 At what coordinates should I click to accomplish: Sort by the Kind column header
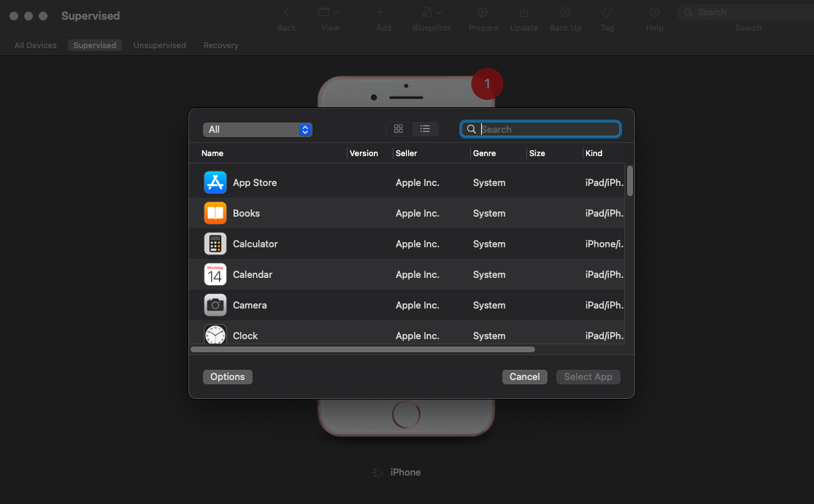(x=594, y=153)
